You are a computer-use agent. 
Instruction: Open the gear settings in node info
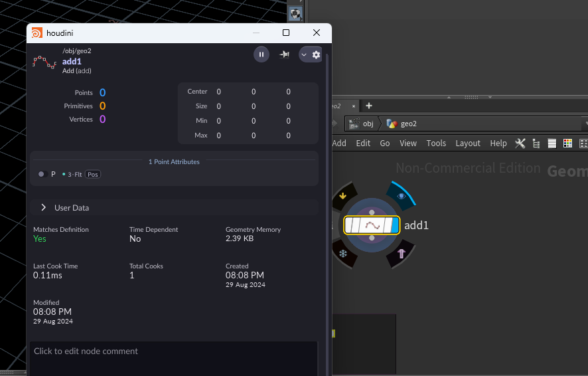click(316, 54)
